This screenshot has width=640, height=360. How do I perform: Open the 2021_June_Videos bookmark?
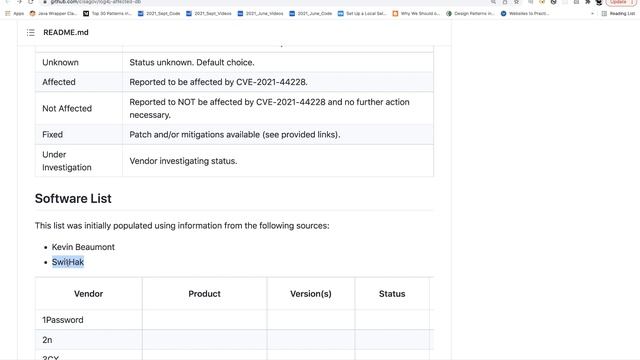[x=260, y=13]
